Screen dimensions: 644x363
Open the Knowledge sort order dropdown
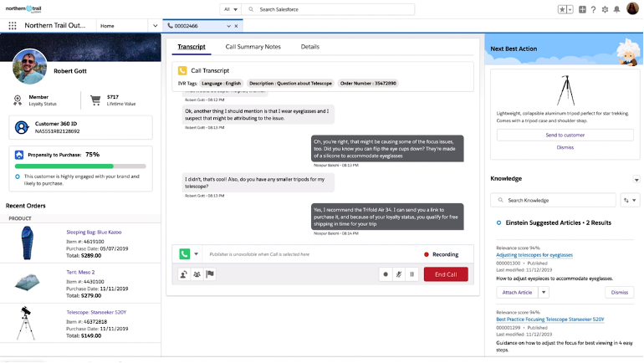pyautogui.click(x=629, y=201)
